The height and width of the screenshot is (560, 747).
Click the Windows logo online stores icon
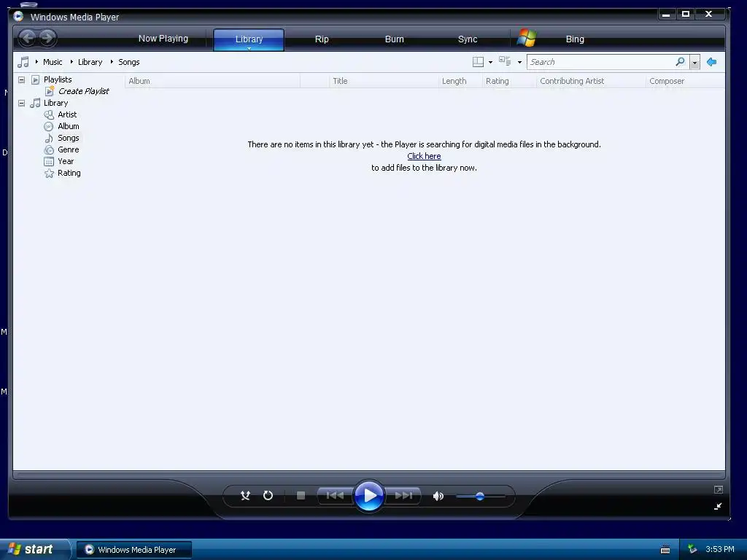pos(527,38)
